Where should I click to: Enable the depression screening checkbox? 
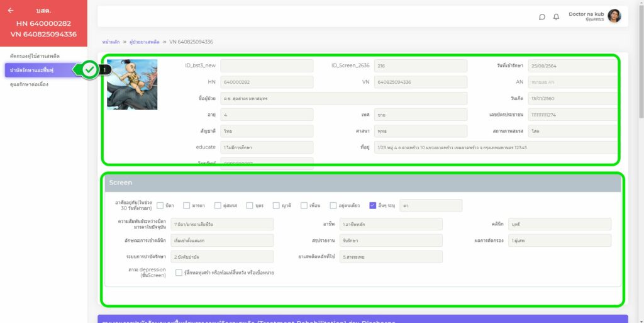179,273
